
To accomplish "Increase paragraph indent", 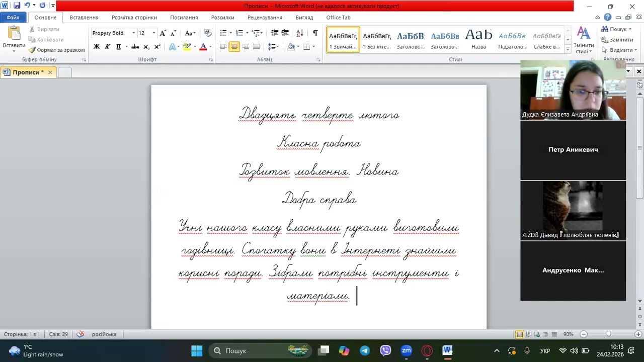I will [285, 33].
